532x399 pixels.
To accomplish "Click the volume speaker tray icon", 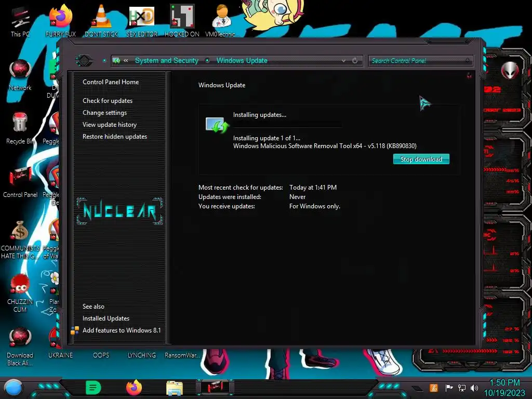I will click(474, 388).
